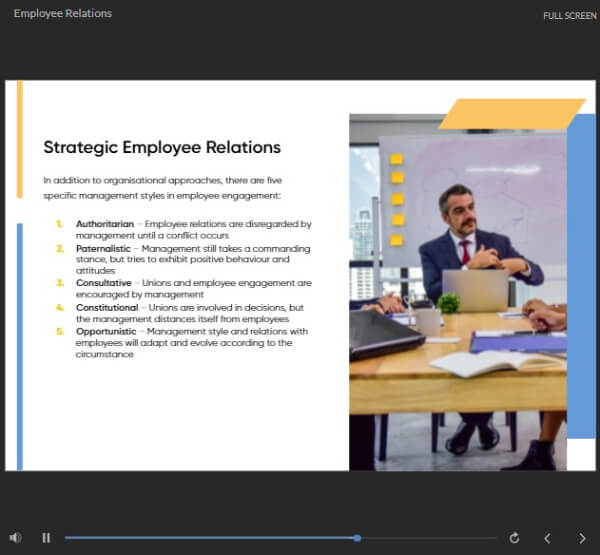This screenshot has height=555, width=600.
Task: Click the Strategic Employee Relations heading
Action: coord(162,148)
